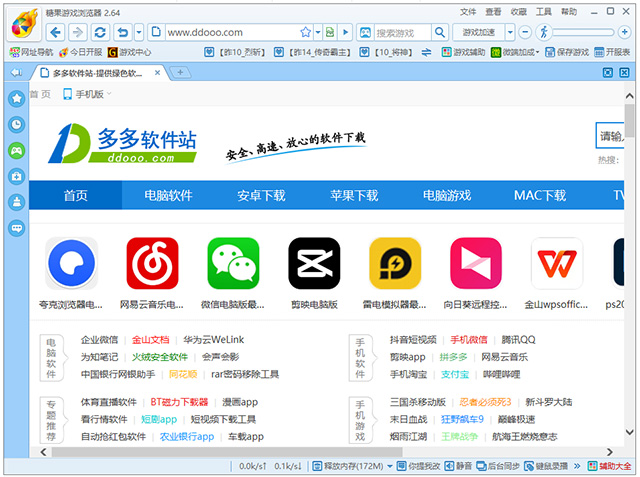640x477 pixels.
Task: Decrease game speed with the minus button
Action: tap(525, 32)
